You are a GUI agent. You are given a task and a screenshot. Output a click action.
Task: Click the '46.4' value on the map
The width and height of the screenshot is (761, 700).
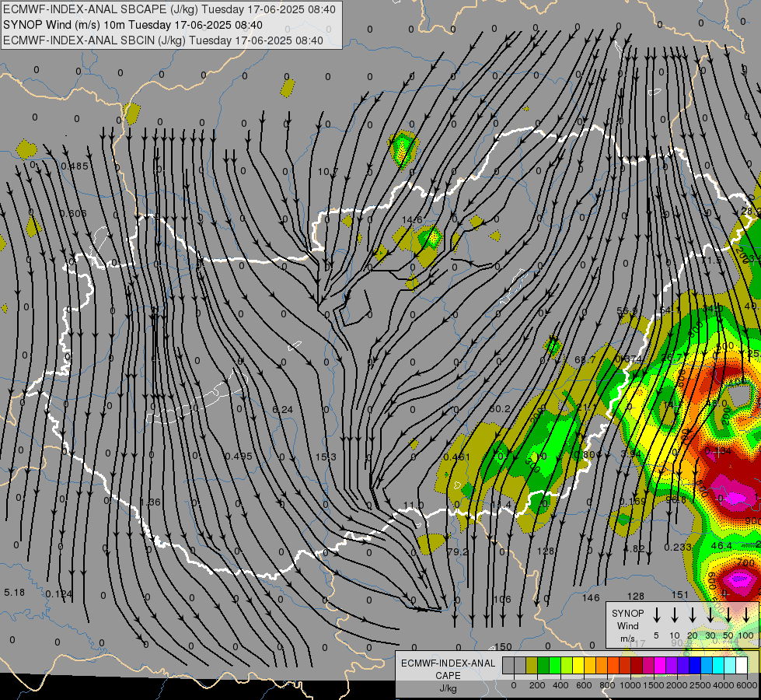721,546
